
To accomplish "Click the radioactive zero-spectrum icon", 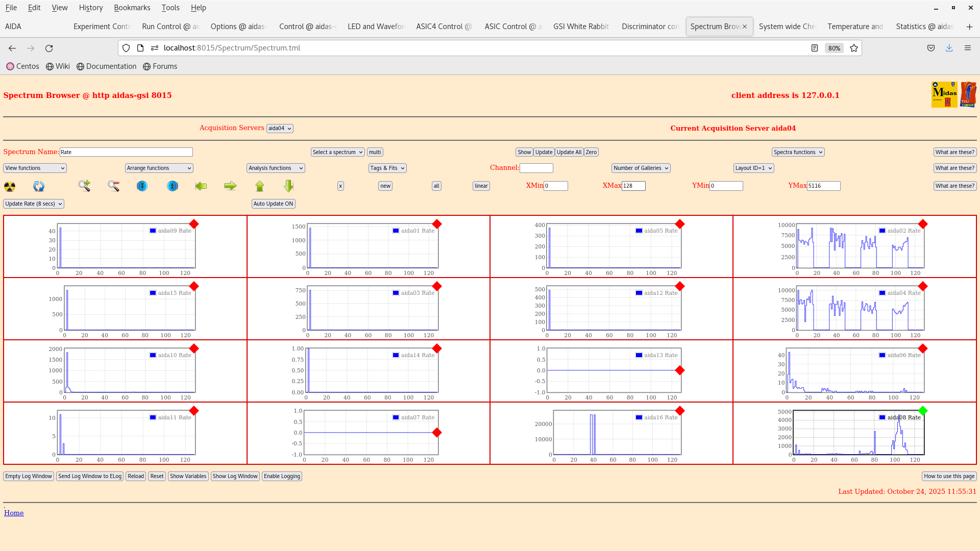I will pyautogui.click(x=10, y=187).
